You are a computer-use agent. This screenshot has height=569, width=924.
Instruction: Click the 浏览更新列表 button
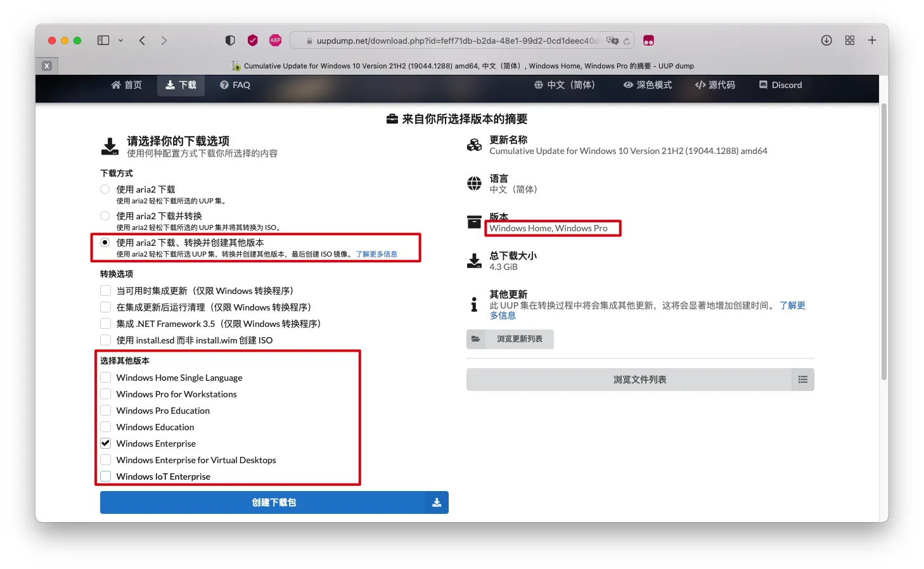pos(510,339)
